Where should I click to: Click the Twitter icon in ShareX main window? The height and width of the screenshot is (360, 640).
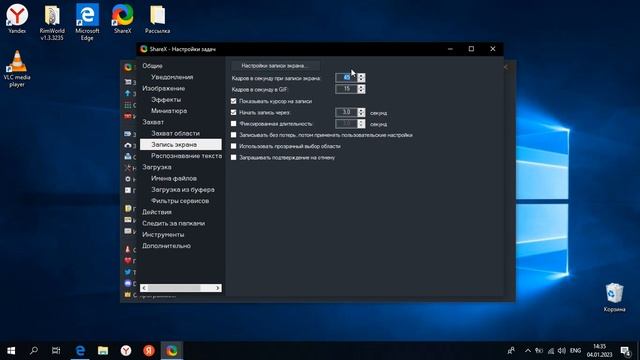pos(128,272)
